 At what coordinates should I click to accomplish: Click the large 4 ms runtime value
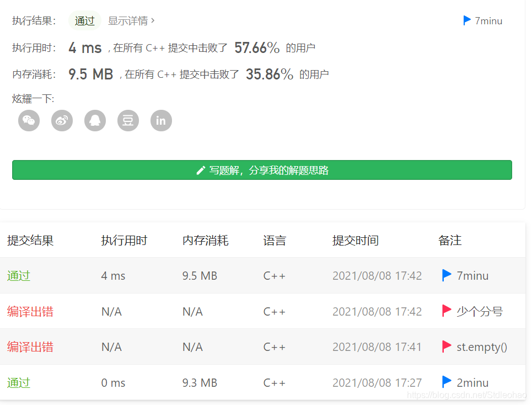85,47
